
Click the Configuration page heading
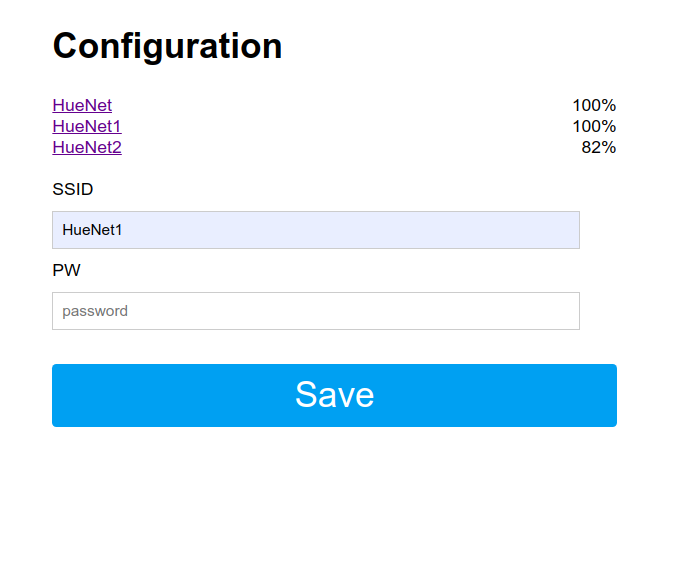click(167, 46)
